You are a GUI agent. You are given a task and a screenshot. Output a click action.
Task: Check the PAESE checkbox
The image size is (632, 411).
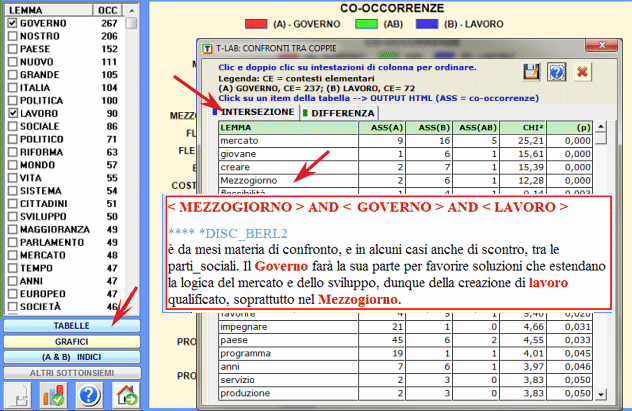coord(12,49)
